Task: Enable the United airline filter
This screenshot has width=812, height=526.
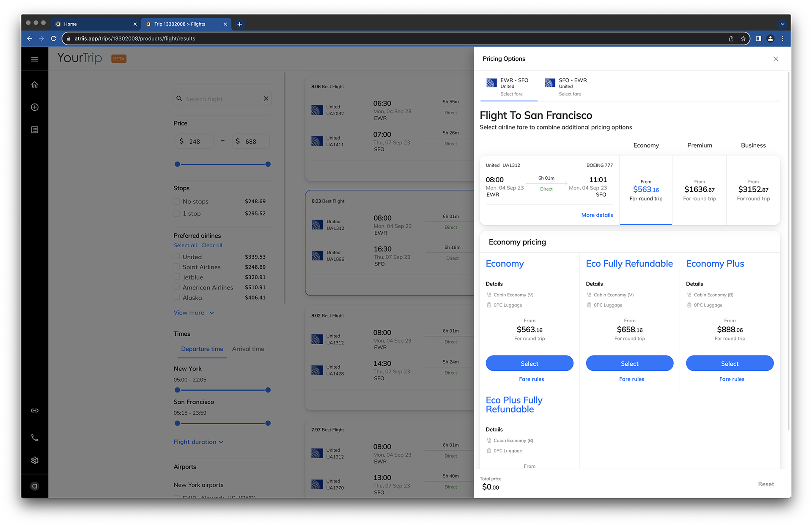Action: click(x=177, y=257)
